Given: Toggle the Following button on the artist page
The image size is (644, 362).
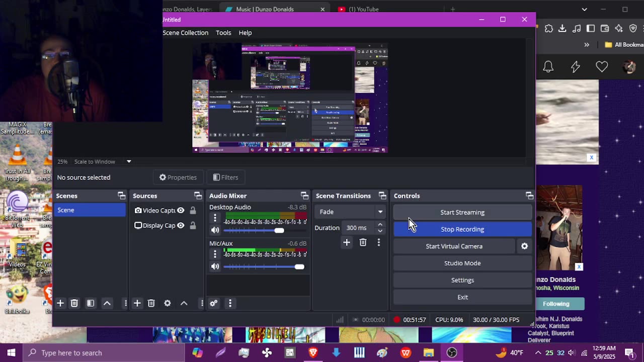Looking at the screenshot, I should pos(556,304).
